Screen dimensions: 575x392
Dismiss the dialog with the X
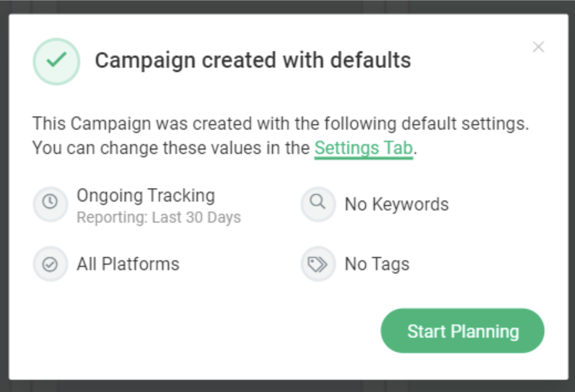click(538, 47)
